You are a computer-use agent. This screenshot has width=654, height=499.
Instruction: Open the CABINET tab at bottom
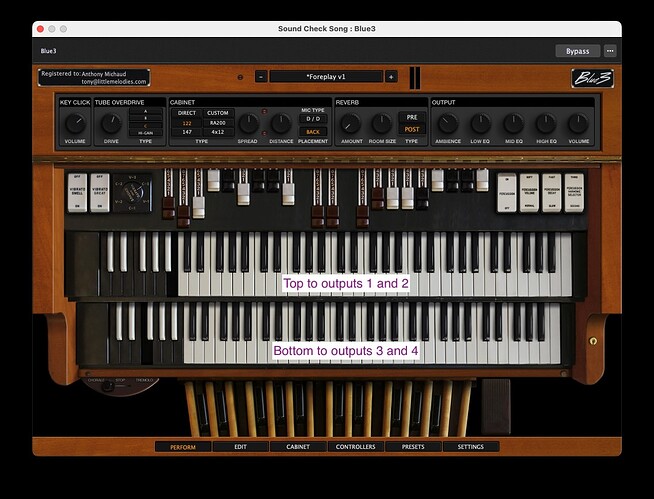[298, 447]
